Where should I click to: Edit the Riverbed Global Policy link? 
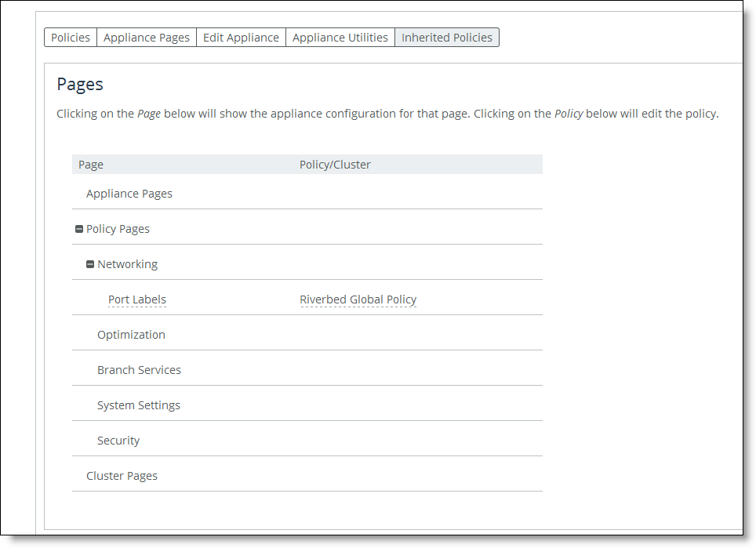click(358, 299)
